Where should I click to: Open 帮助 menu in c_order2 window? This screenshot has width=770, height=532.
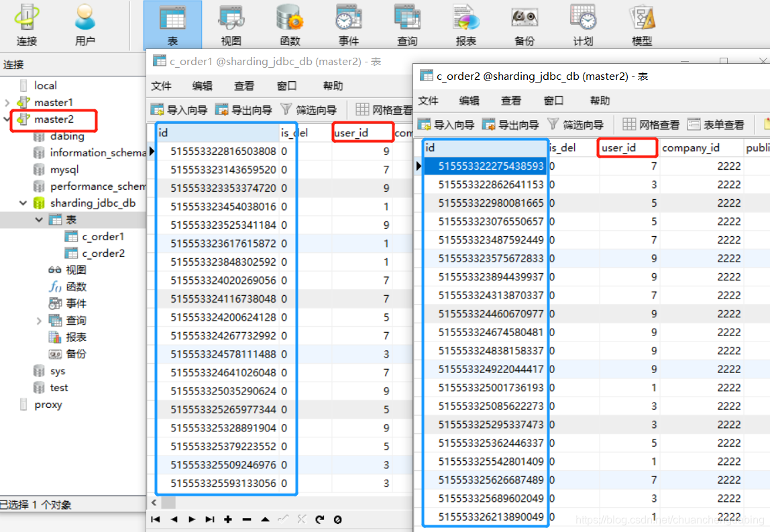(600, 101)
